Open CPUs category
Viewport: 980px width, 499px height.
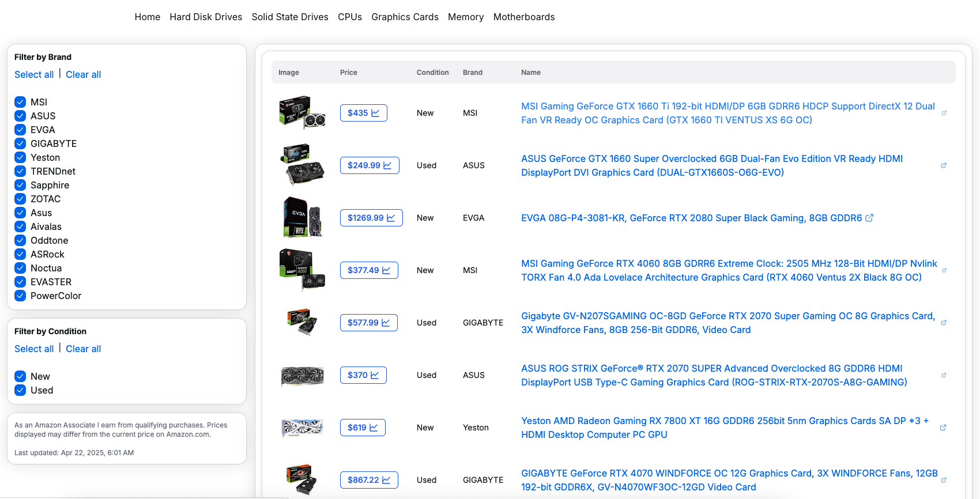point(350,17)
